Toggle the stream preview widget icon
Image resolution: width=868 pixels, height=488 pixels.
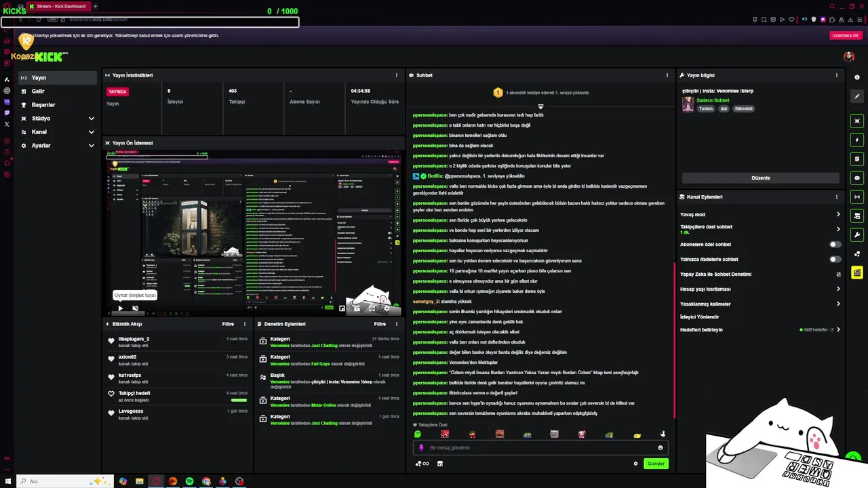point(857,121)
